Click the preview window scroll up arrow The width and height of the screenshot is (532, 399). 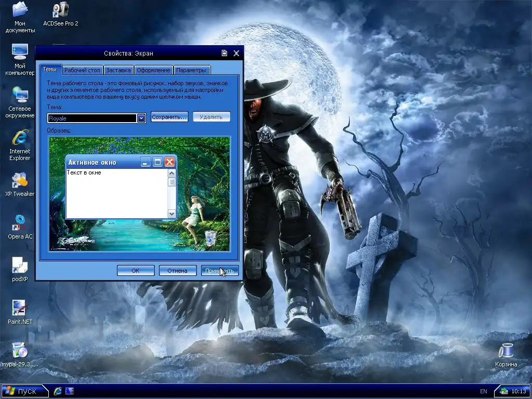click(171, 173)
